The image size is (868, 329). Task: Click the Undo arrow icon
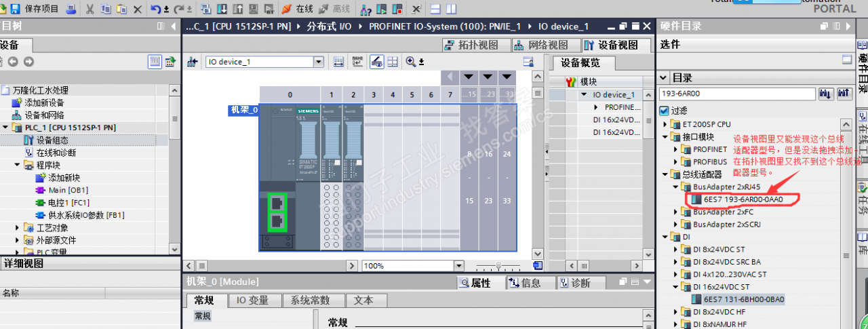[156, 9]
